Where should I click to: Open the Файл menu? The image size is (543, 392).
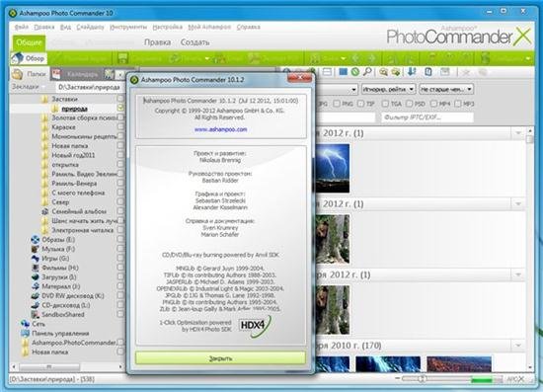(22, 27)
